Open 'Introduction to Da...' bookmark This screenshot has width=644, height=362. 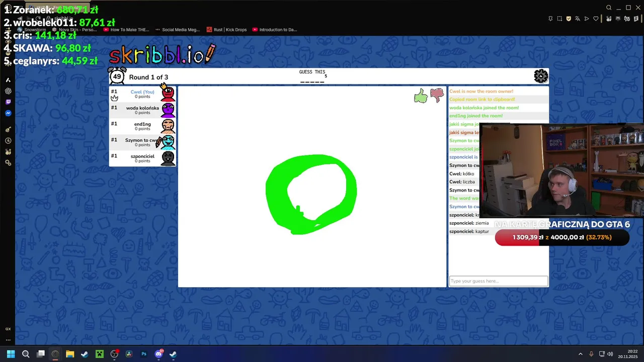(275, 30)
